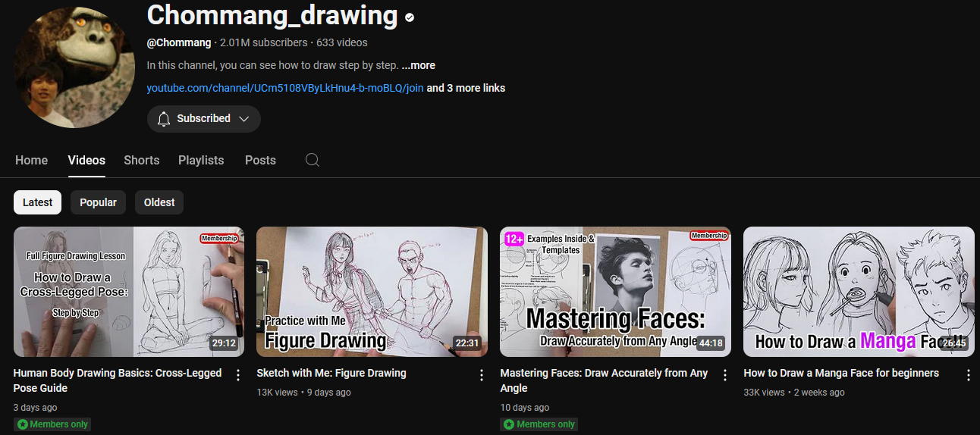Click the 44:18 duration badge
980x435 pixels.
tap(711, 343)
